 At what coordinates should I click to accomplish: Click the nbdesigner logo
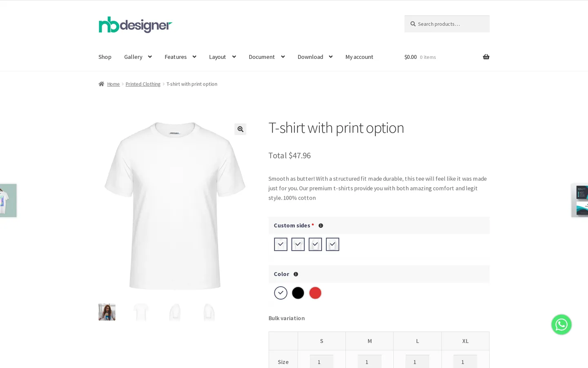tap(135, 25)
